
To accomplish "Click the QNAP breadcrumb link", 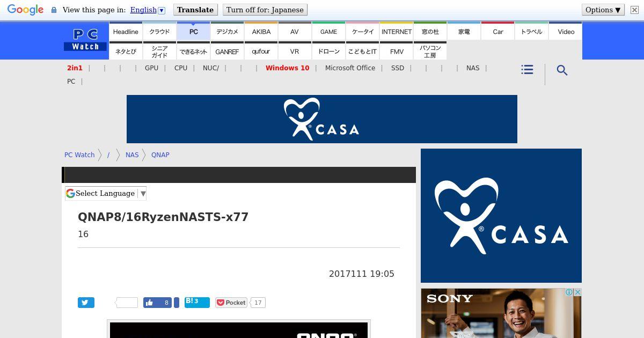I will pos(160,155).
